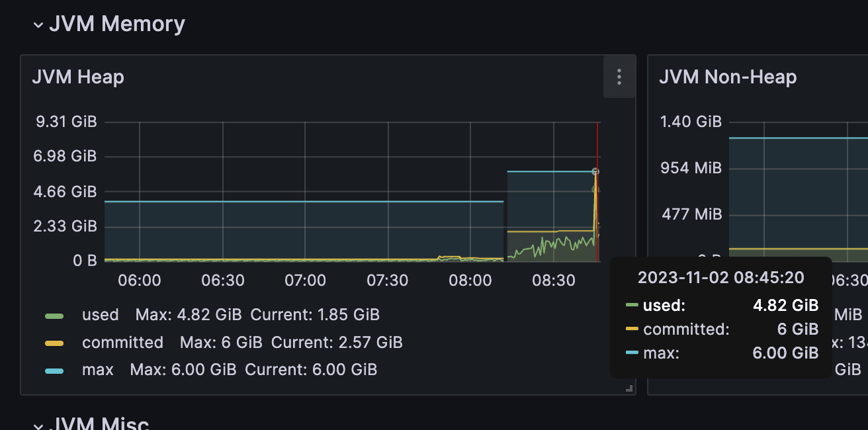868x430 pixels.
Task: Open the JVM Heap panel title menu
Action: [x=78, y=77]
